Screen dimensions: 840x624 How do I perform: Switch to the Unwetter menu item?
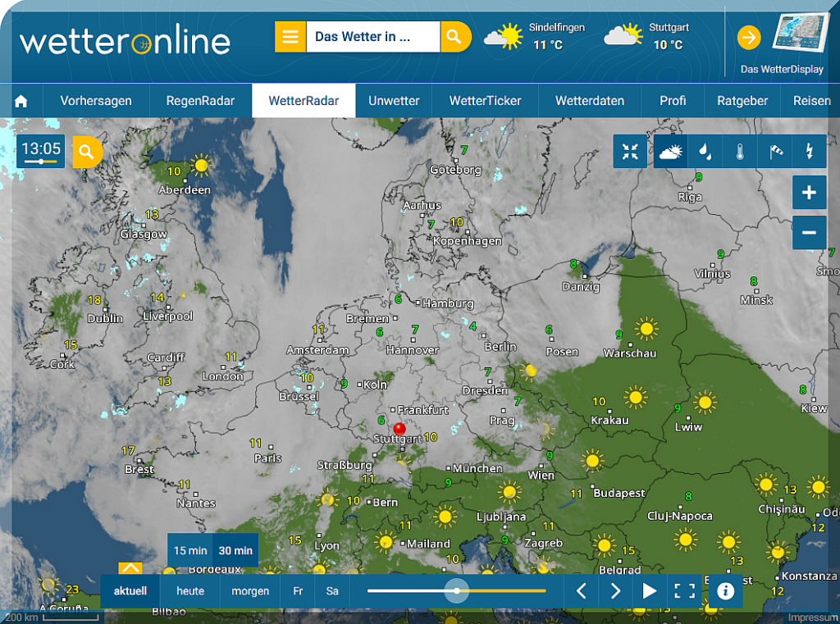coord(394,101)
